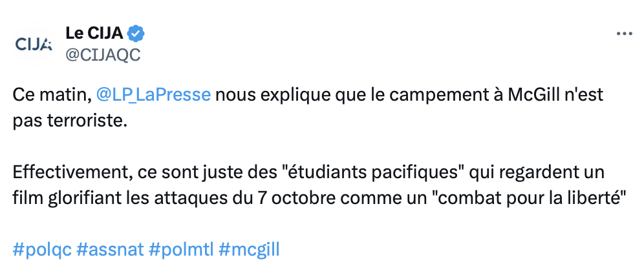Open the @CIJAQC handle profile
The height and width of the screenshot is (275, 644).
click(x=103, y=54)
